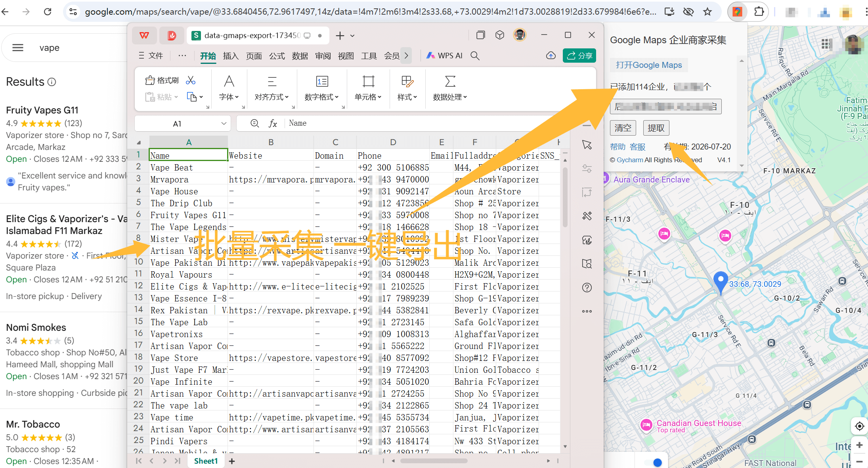The image size is (868, 468).
Task: Switch to the 插入 ribbon tab
Action: 231,56
